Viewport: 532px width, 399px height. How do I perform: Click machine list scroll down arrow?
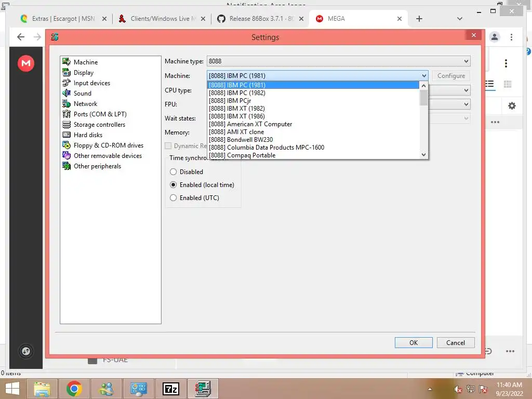click(x=423, y=155)
